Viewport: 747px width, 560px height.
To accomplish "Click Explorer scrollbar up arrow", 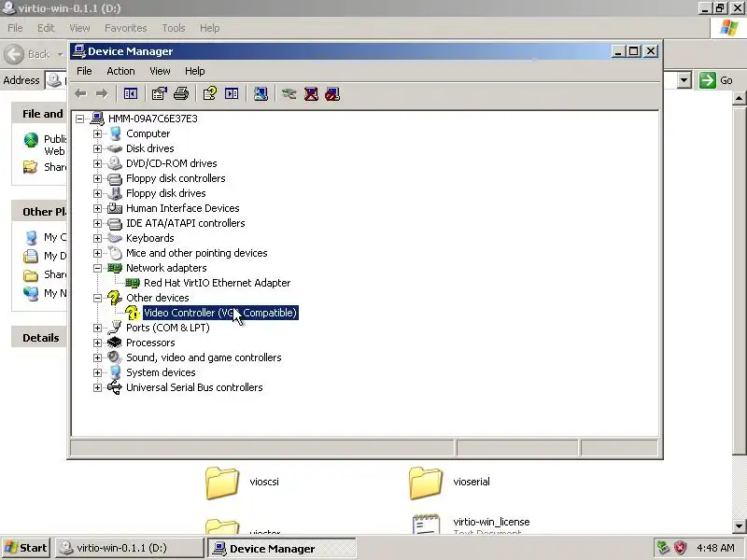I will point(739,99).
